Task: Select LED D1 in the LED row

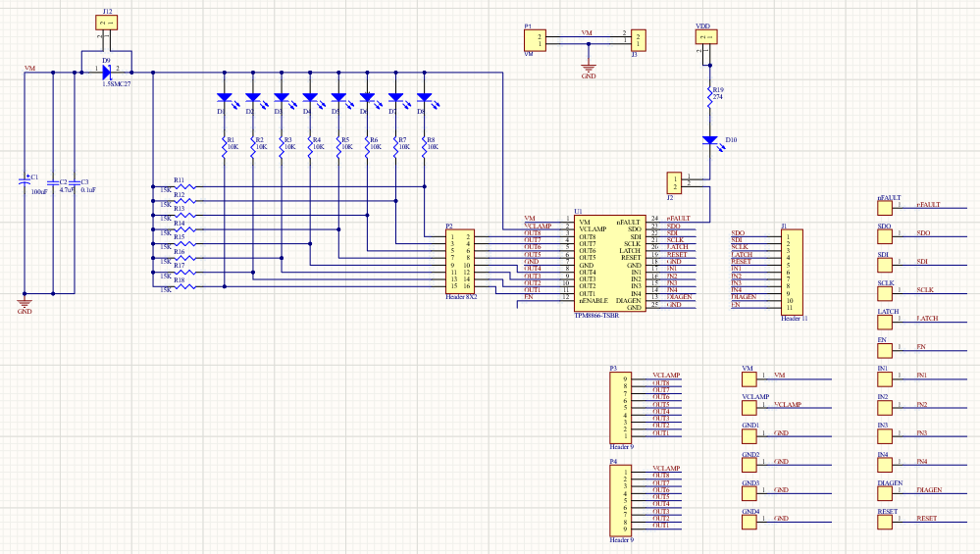Action: tap(224, 98)
